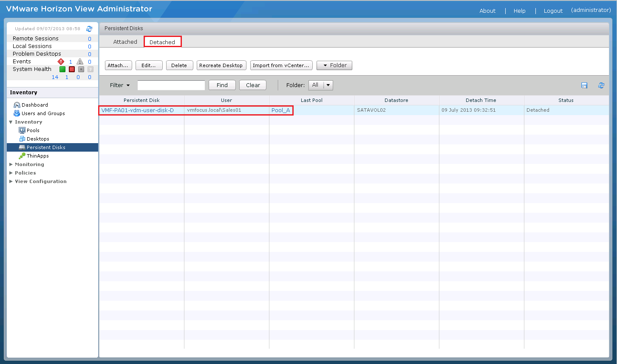
Task: Expand the Monitoring tree section
Action: (11, 164)
